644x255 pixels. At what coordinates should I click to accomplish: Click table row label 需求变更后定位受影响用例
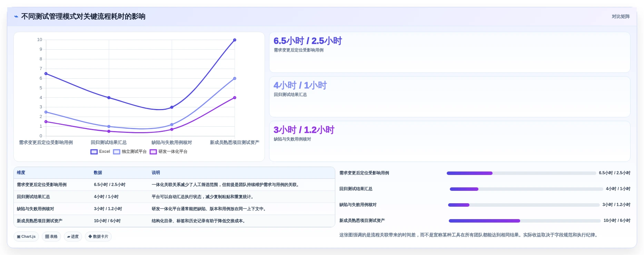42,185
